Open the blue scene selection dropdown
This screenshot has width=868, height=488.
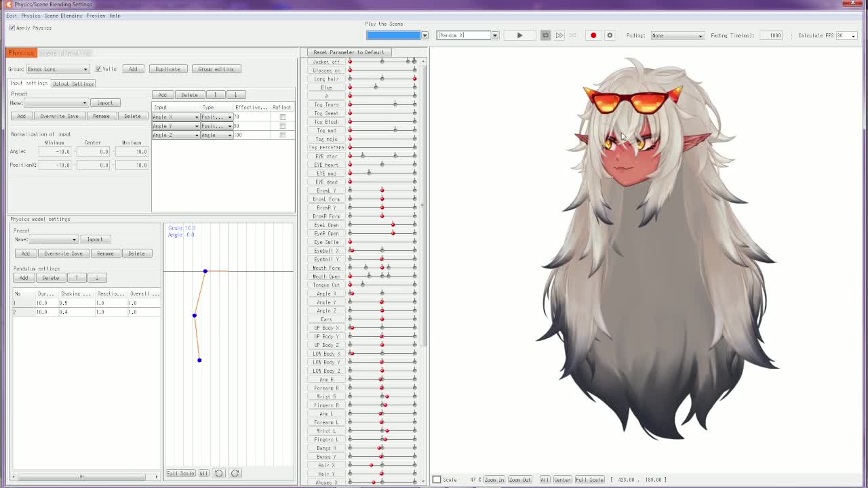pyautogui.click(x=397, y=35)
